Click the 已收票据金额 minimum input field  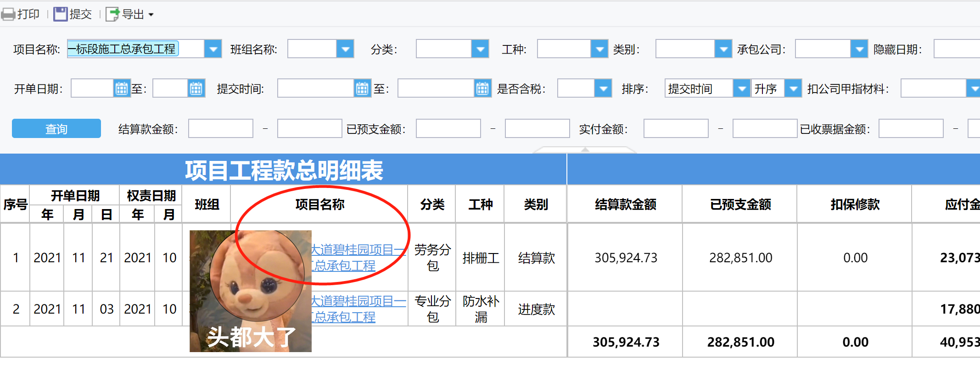click(x=911, y=129)
